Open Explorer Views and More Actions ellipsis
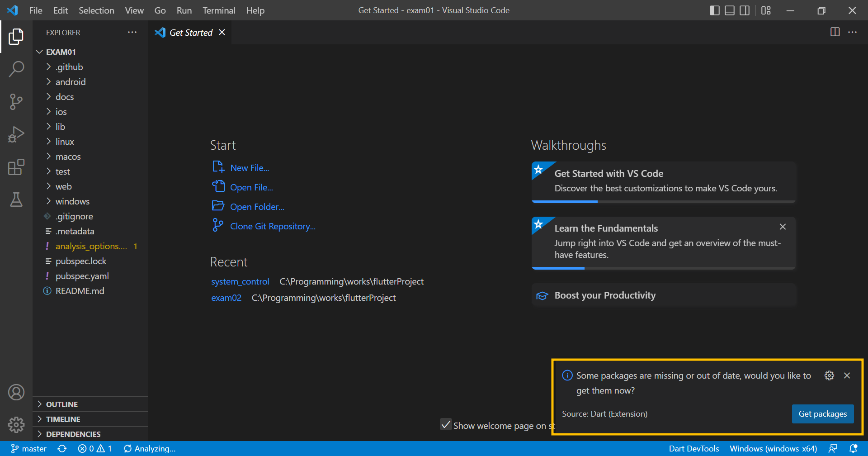The width and height of the screenshot is (868, 456). click(132, 32)
